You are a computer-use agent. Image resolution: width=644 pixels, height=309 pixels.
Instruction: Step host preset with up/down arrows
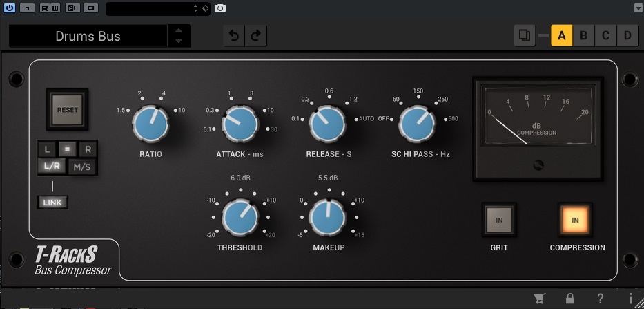pos(195,8)
